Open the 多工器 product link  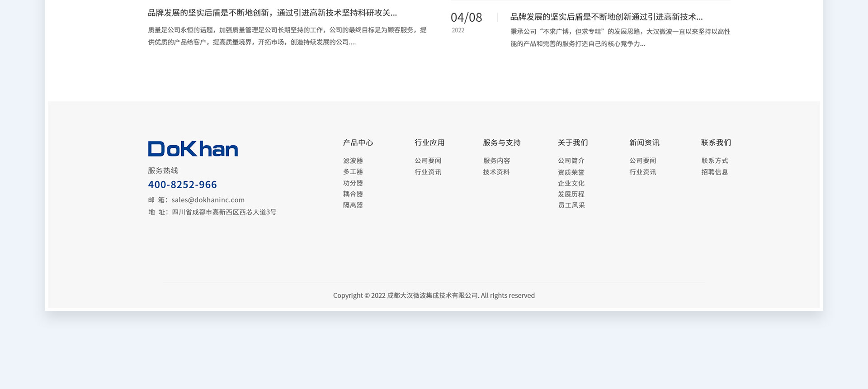click(x=353, y=172)
